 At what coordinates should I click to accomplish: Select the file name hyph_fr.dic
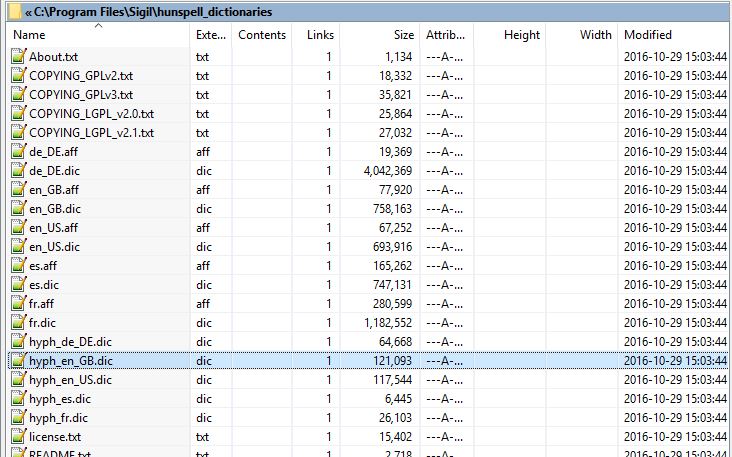click(58, 418)
